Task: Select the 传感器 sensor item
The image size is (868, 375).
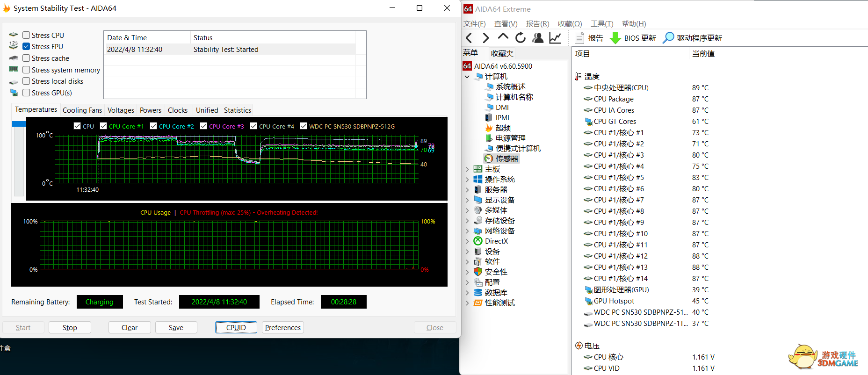Action: tap(507, 159)
